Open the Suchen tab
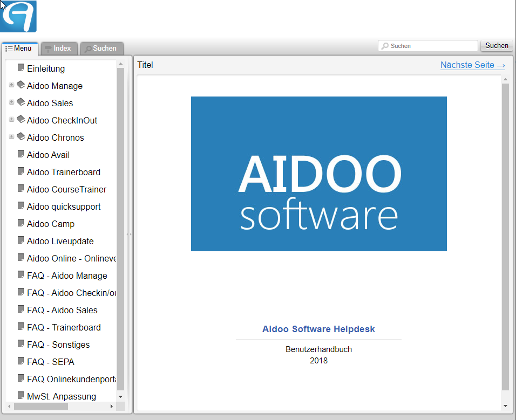The width and height of the screenshot is (516, 420). 101,49
